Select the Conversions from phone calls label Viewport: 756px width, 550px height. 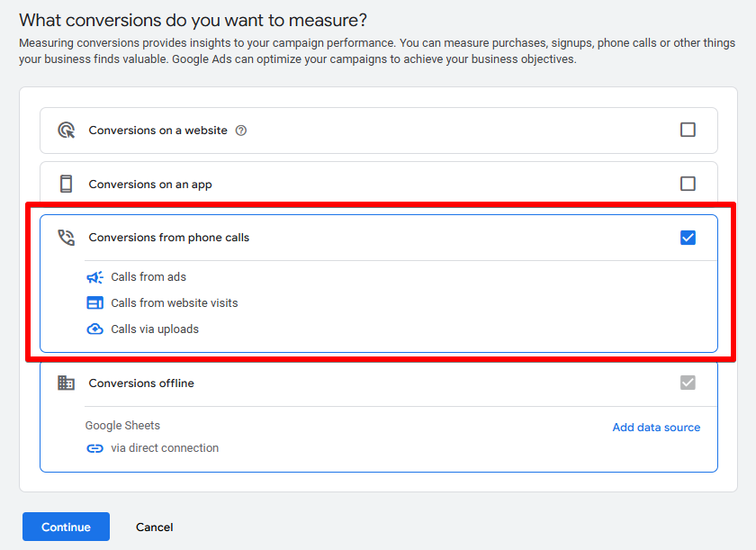coord(169,238)
